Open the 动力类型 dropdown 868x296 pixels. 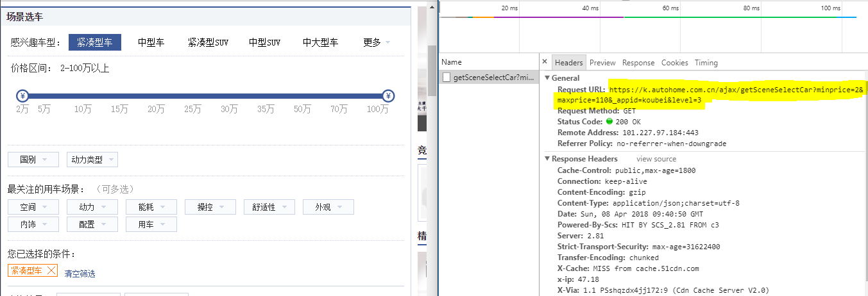point(92,160)
